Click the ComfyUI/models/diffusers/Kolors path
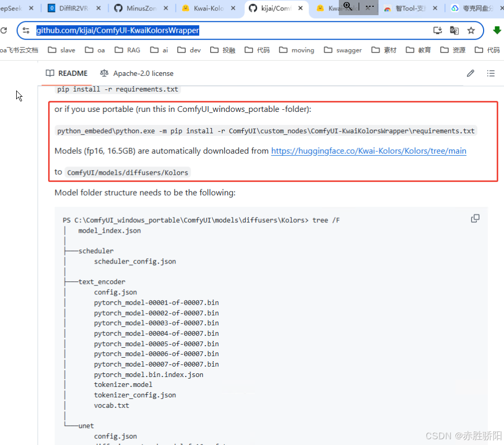 128,173
